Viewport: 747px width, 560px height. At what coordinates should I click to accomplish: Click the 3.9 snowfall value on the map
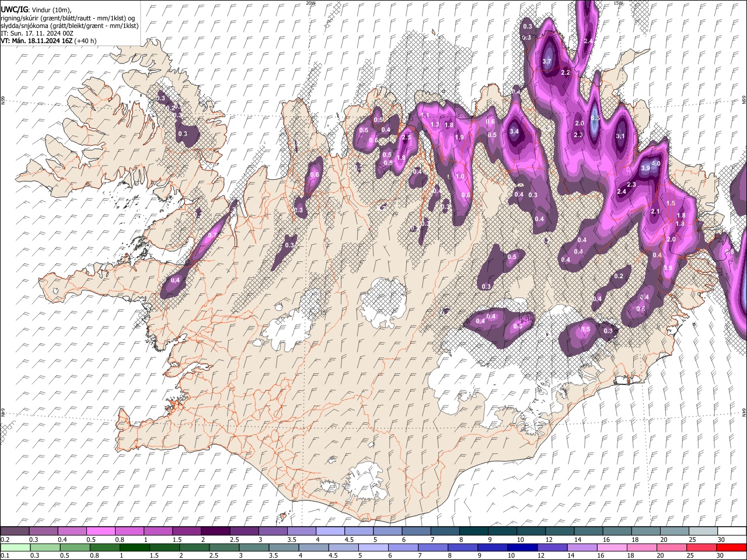pyautogui.click(x=645, y=168)
